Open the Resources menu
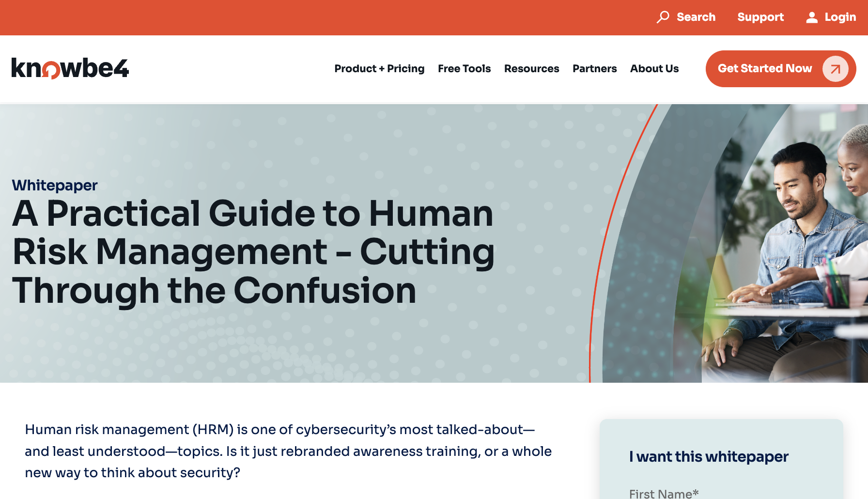 pyautogui.click(x=531, y=69)
